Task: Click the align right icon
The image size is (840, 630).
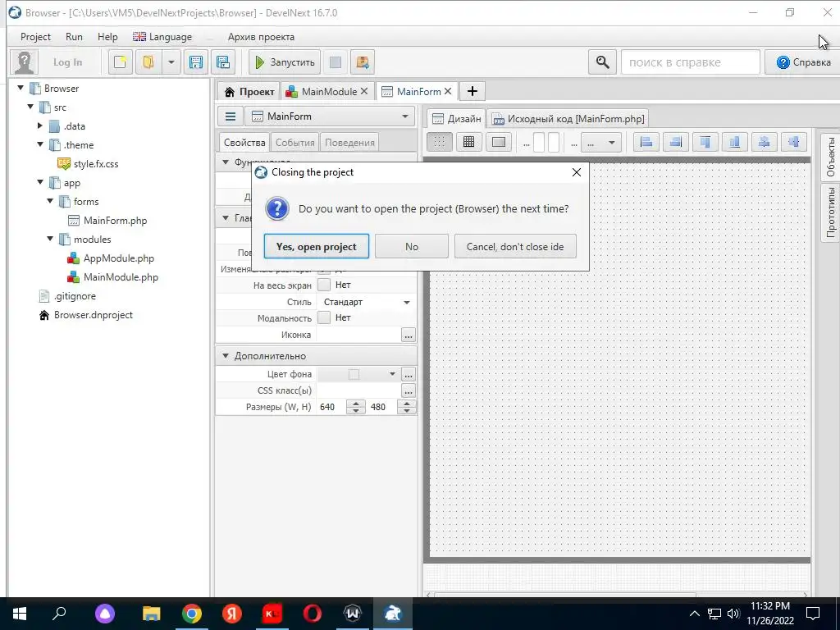Action: click(x=676, y=142)
